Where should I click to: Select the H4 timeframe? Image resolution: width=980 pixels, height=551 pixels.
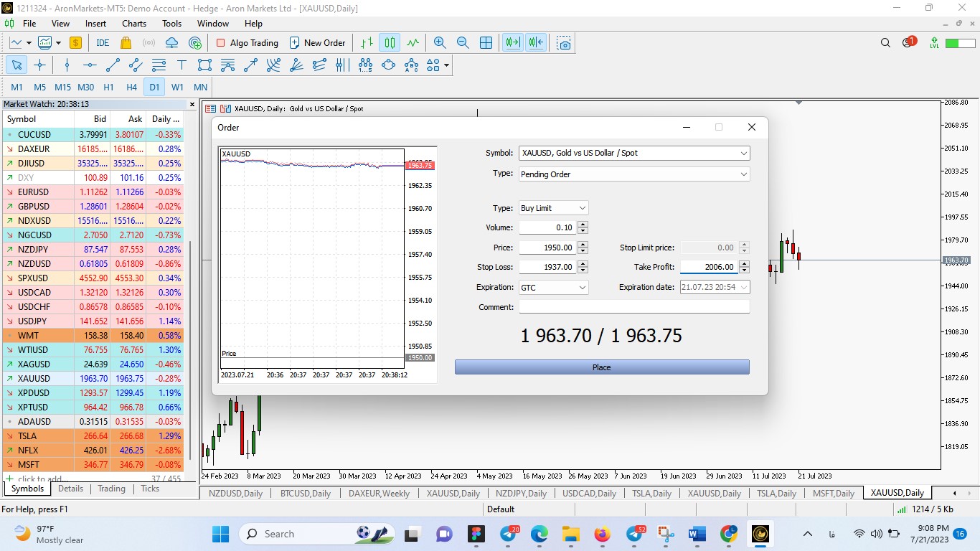click(131, 88)
